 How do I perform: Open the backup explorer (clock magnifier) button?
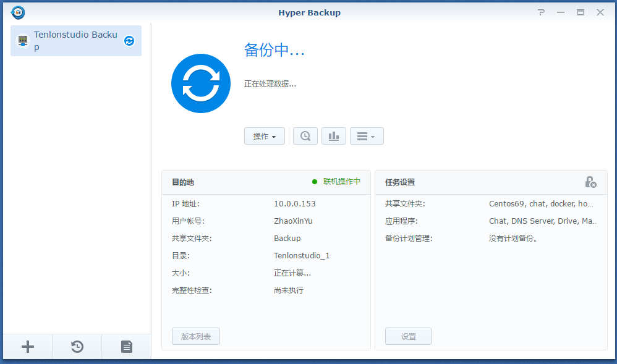[x=305, y=136]
